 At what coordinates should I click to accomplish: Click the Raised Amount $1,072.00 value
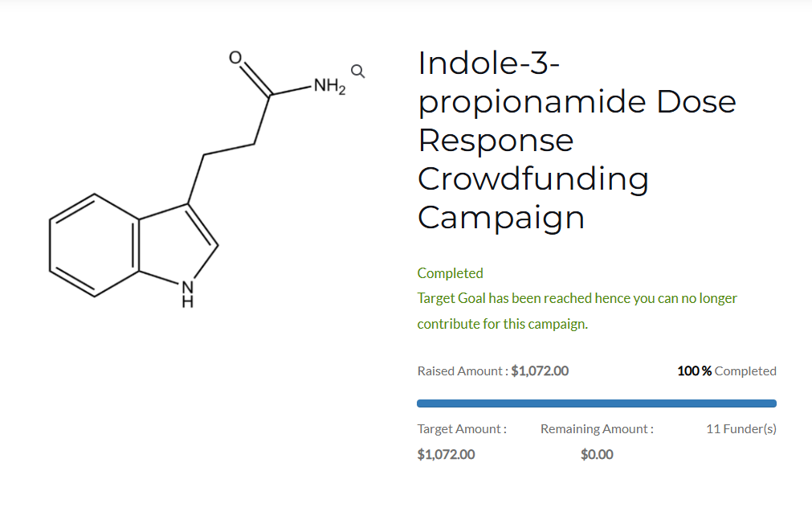[540, 371]
